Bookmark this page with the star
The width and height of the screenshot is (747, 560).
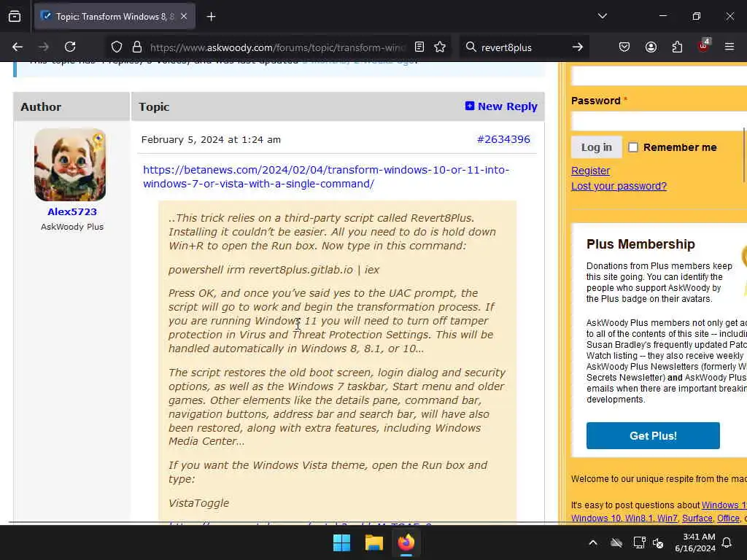point(440,47)
